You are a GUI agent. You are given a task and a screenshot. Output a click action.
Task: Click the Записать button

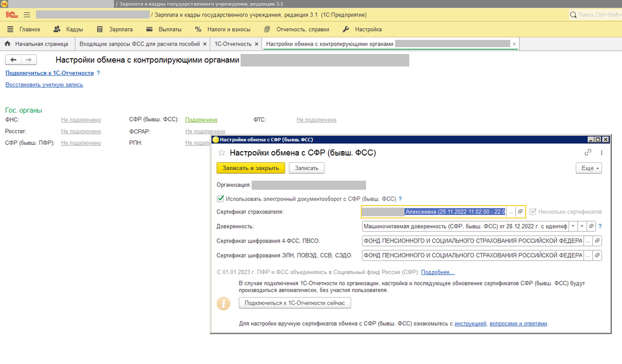pos(307,168)
